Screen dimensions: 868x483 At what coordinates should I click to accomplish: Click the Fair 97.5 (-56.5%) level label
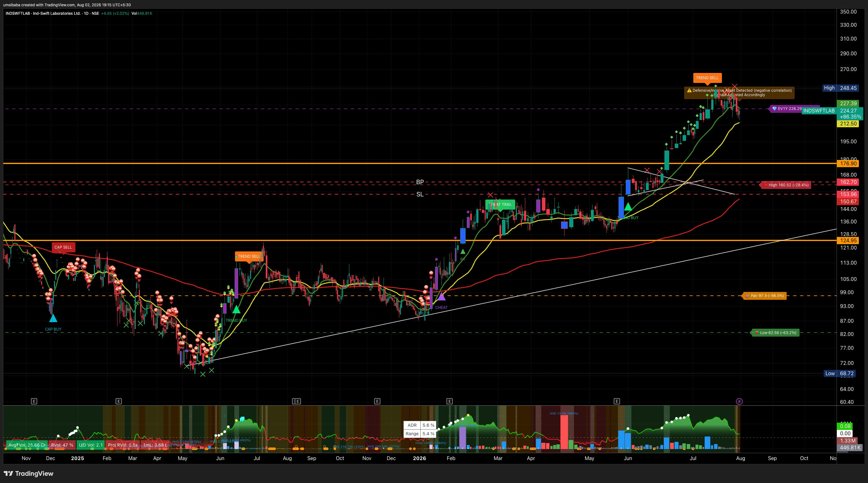pos(765,296)
